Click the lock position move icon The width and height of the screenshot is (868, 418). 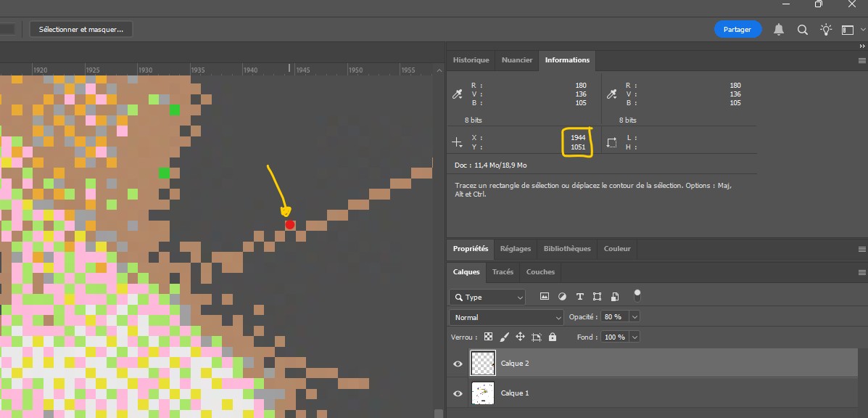tap(520, 337)
